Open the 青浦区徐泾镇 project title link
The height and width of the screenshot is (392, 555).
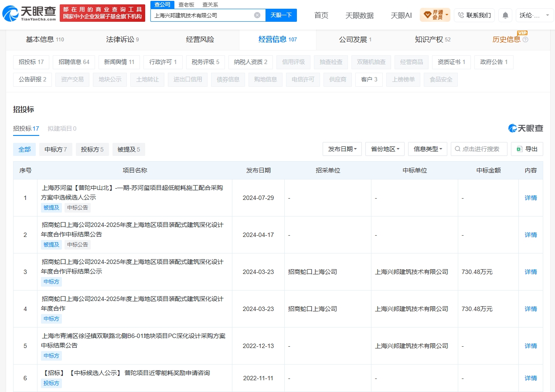coord(133,341)
